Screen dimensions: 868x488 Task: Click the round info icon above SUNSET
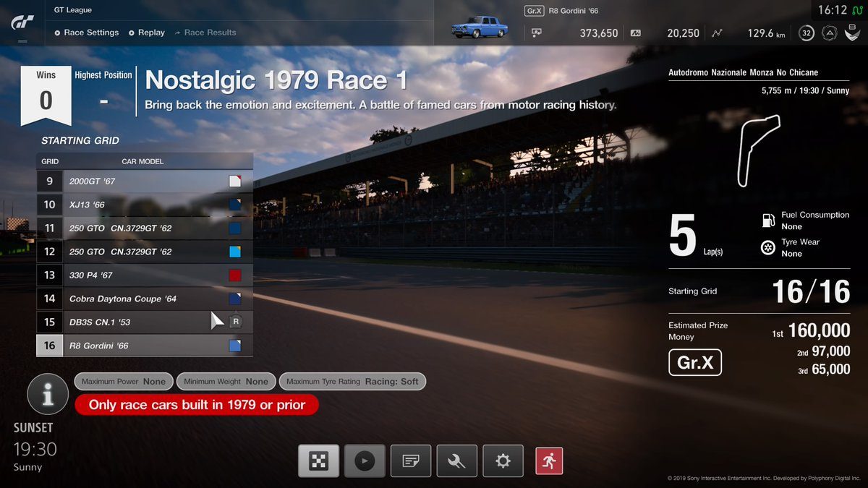[x=48, y=395]
